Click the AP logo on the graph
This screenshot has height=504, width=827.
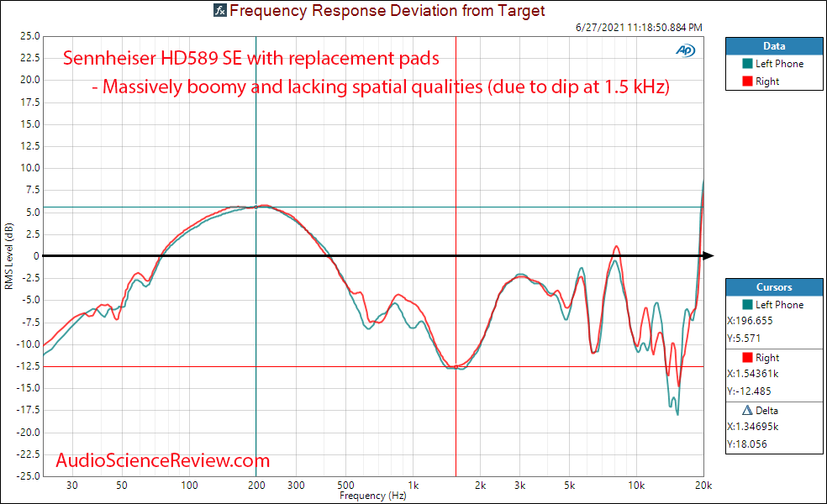pyautogui.click(x=685, y=50)
